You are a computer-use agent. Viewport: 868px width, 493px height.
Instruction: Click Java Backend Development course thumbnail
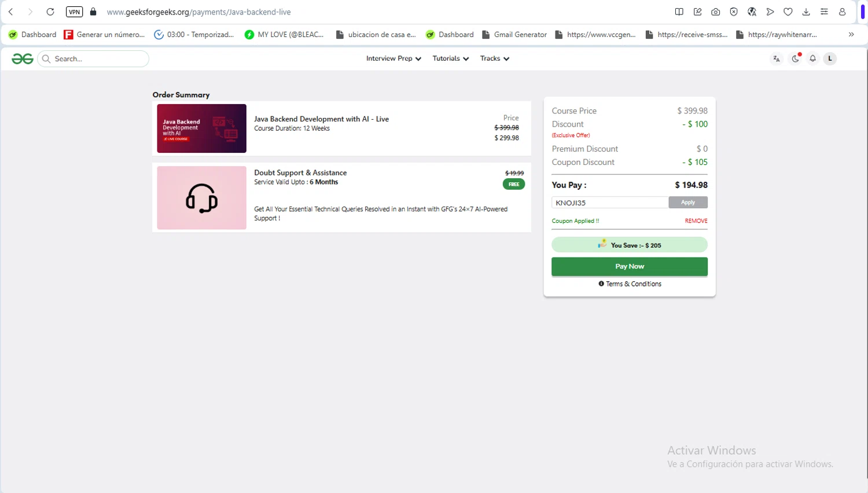coord(201,128)
